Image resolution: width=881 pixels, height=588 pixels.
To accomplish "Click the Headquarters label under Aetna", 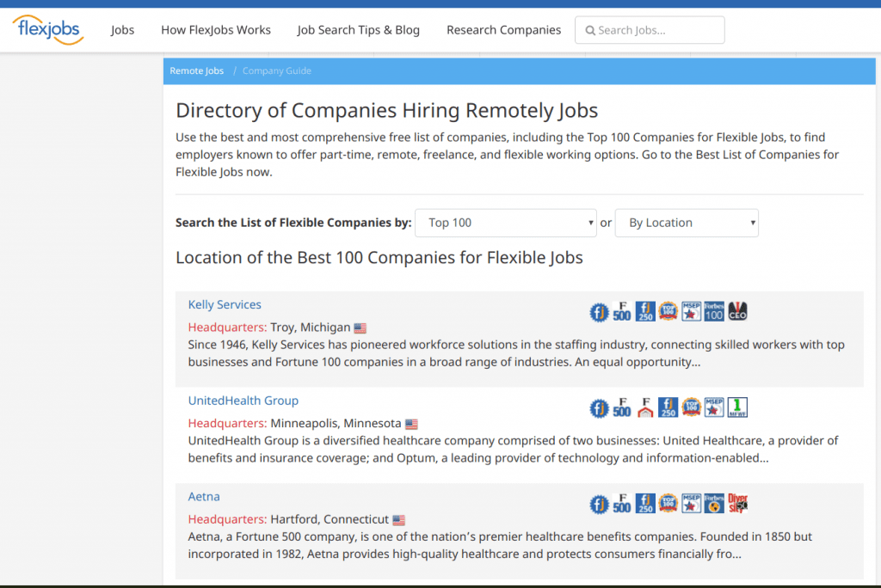I will 227,519.
